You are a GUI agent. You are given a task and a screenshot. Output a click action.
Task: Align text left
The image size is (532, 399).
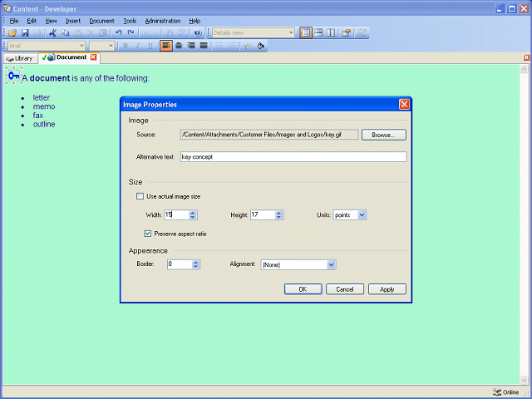(x=166, y=46)
